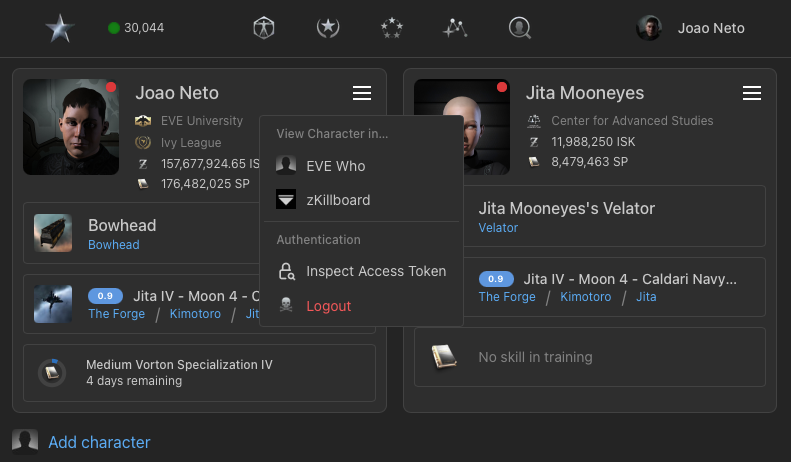Click the padlock inspect token icon
The image size is (791, 462).
coord(287,271)
